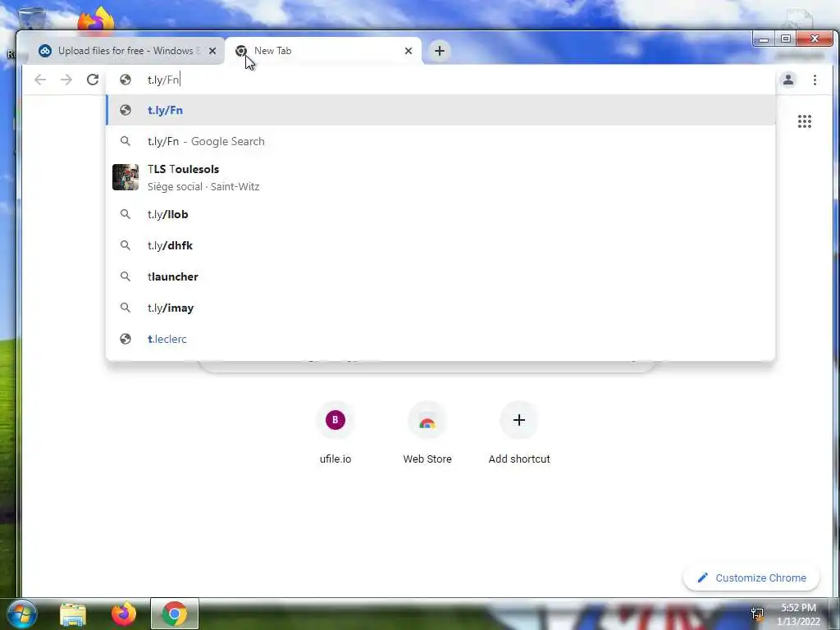Choose t.ly/Fn - Google Search suggestion
The height and width of the screenshot is (630, 840).
tap(441, 141)
